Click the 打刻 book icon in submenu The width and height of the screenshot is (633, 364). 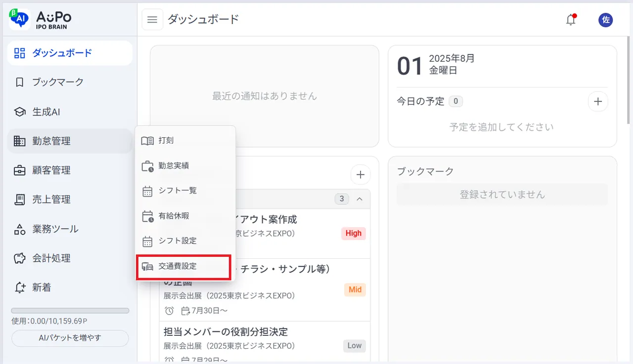147,141
